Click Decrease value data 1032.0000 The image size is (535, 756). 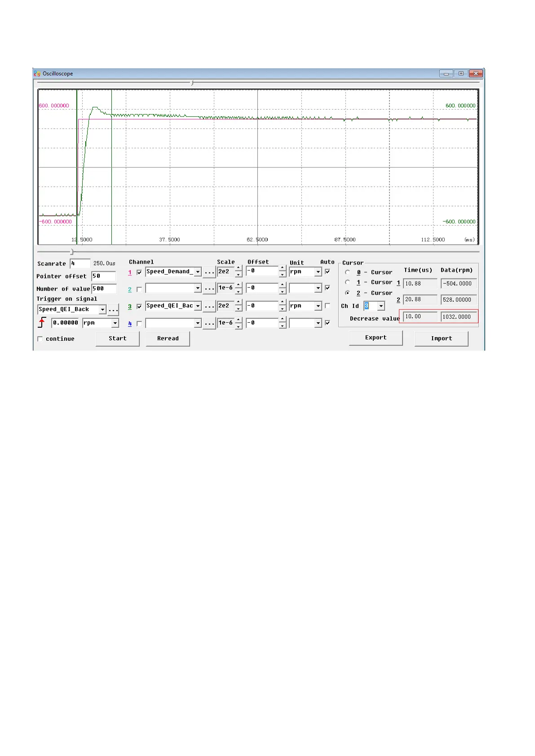tap(459, 317)
